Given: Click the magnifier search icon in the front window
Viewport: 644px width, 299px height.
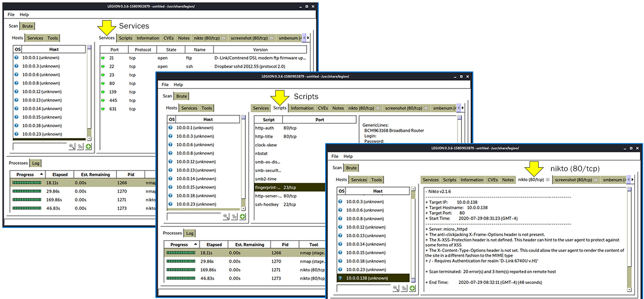Looking at the screenshot, I should click(x=396, y=288).
